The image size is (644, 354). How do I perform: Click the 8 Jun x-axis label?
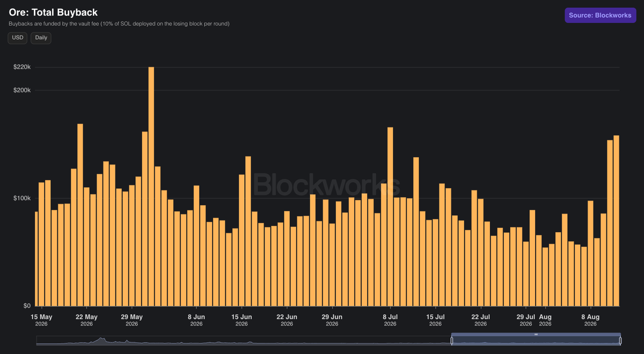[196, 320]
